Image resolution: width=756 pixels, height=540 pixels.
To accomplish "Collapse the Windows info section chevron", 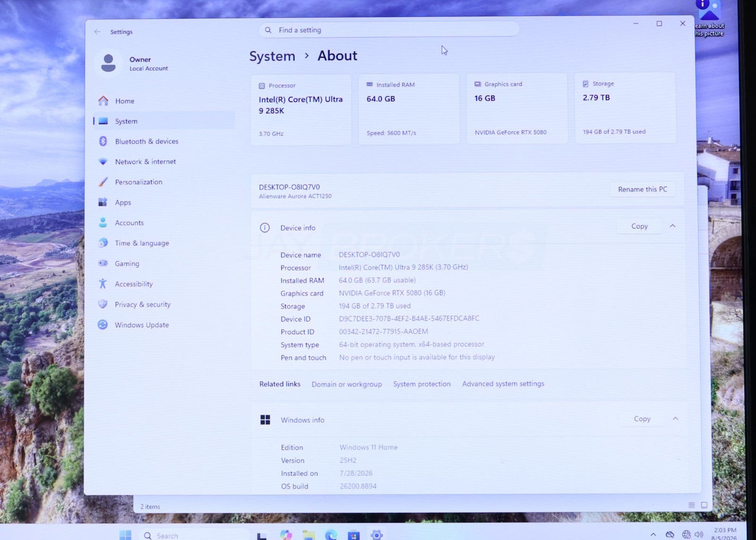I will (675, 418).
